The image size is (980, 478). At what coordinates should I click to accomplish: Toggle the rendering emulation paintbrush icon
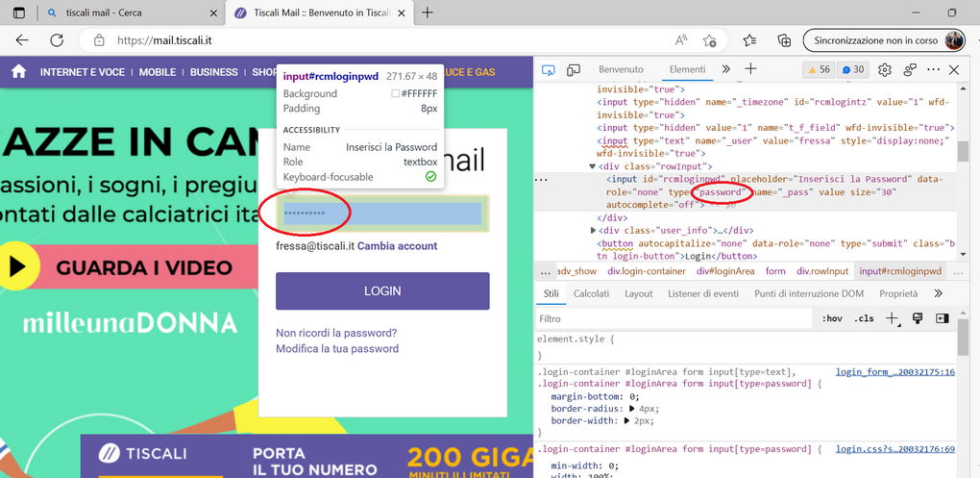918,318
